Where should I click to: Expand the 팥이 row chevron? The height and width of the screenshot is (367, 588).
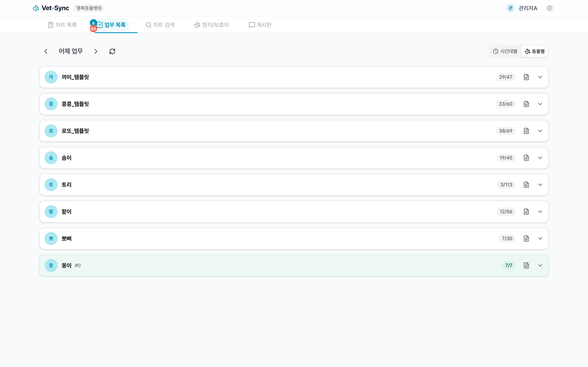point(540,212)
